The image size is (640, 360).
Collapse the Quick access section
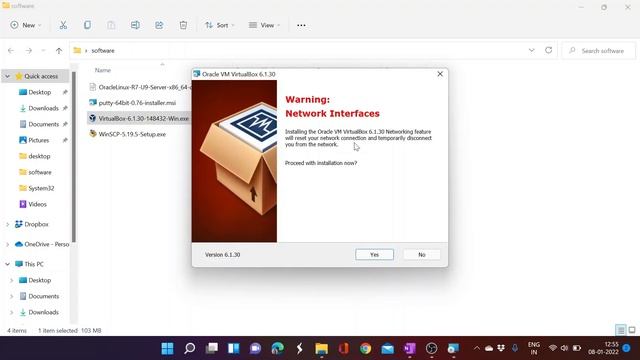(x=7, y=76)
